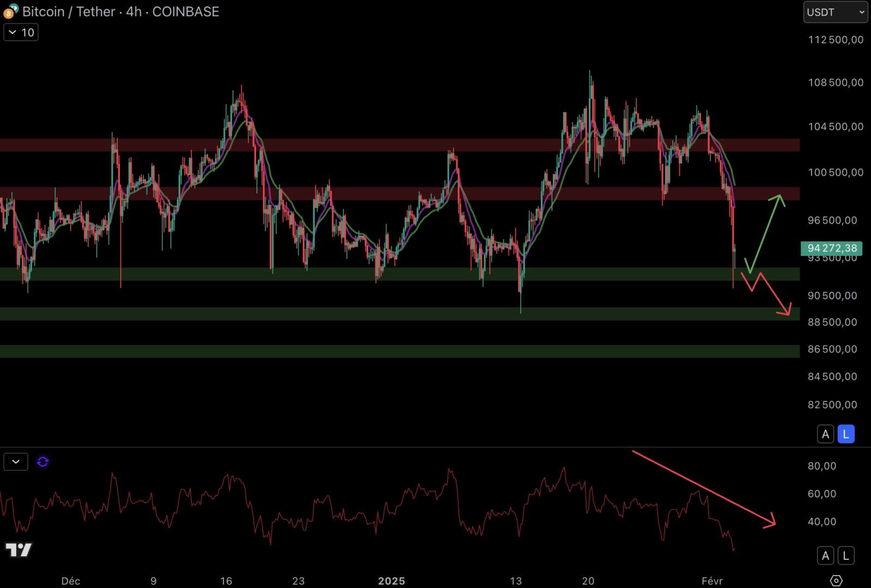
Task: Toggle log scale on the indicator pane
Action: click(x=845, y=556)
